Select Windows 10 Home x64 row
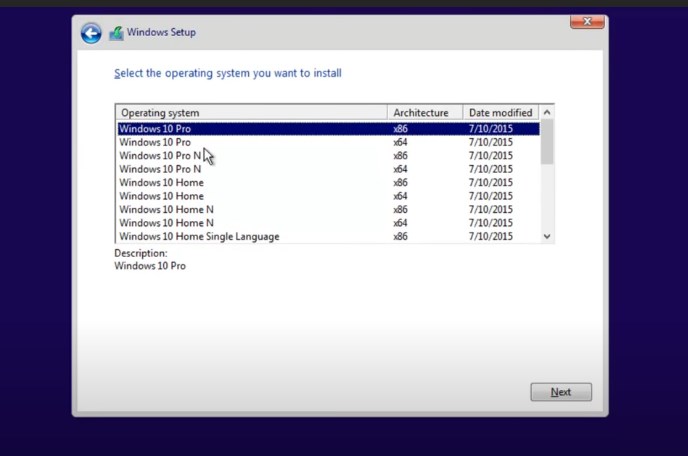The image size is (688, 456). click(x=329, y=196)
